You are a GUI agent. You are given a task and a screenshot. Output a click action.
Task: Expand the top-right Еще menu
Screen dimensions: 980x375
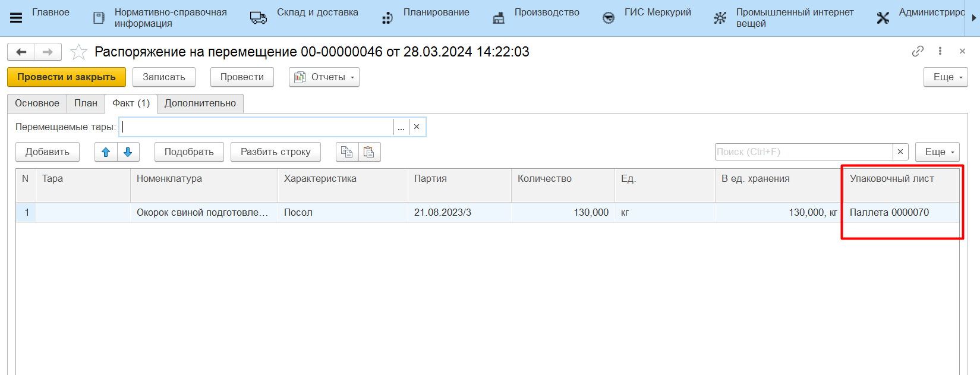(946, 77)
